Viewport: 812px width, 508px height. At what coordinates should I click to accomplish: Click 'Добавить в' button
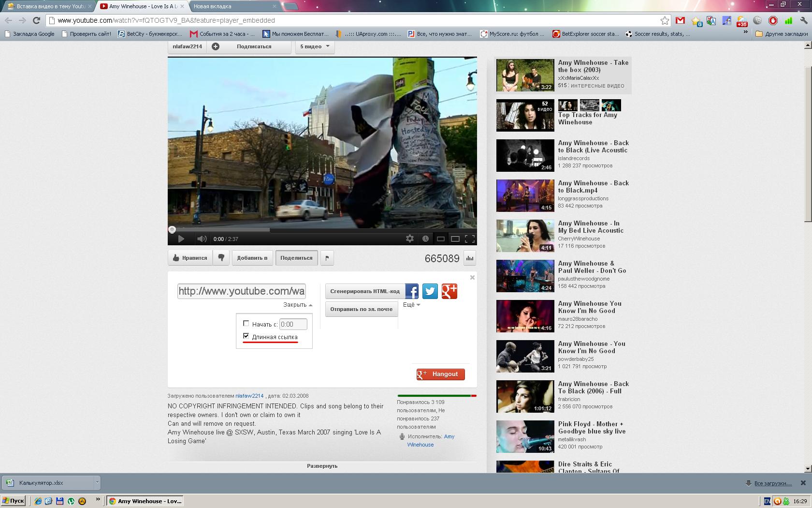click(x=252, y=258)
